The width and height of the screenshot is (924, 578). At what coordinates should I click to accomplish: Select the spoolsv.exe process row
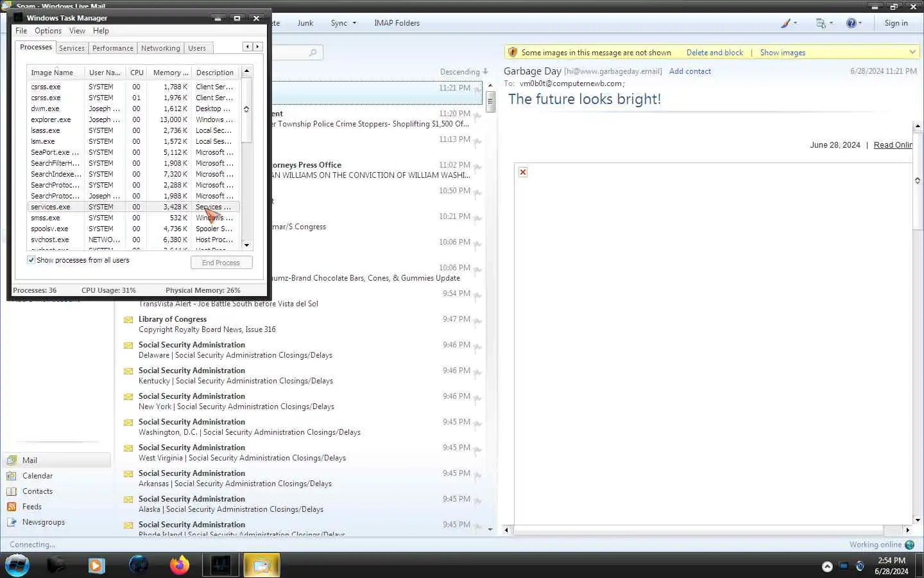click(x=133, y=229)
